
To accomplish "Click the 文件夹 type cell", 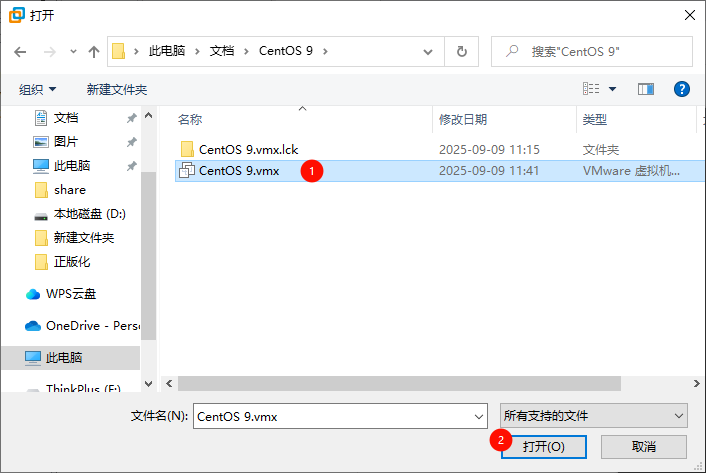I will [x=601, y=149].
